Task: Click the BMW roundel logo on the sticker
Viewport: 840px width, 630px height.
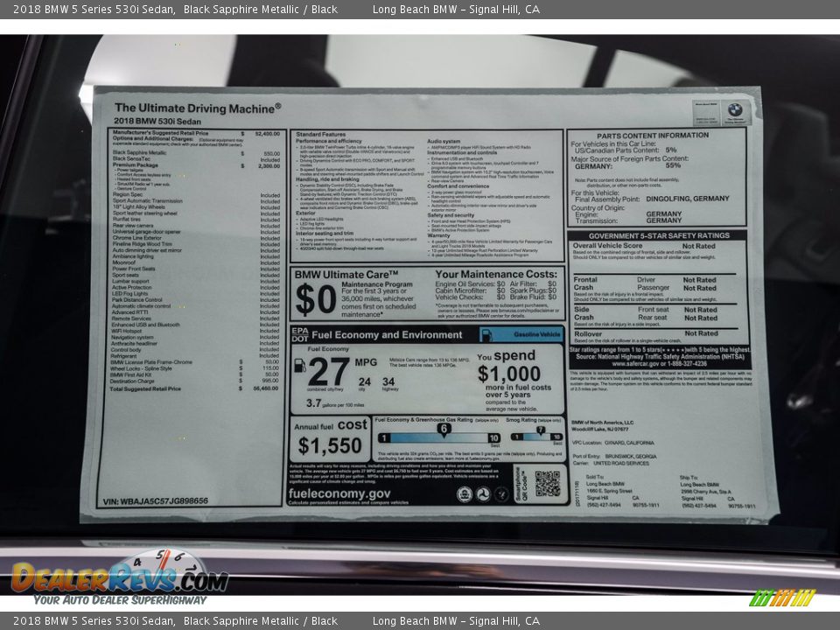Action: pyautogui.click(x=734, y=111)
